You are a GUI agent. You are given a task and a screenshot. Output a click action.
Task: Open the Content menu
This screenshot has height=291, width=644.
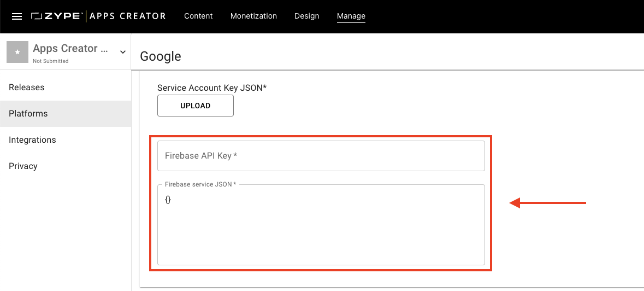coord(198,16)
